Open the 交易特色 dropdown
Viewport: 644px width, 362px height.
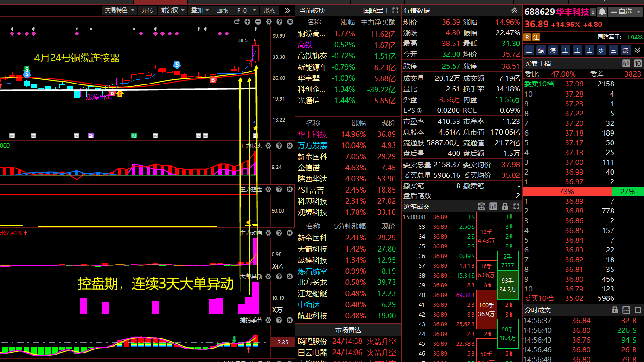coord(120,10)
